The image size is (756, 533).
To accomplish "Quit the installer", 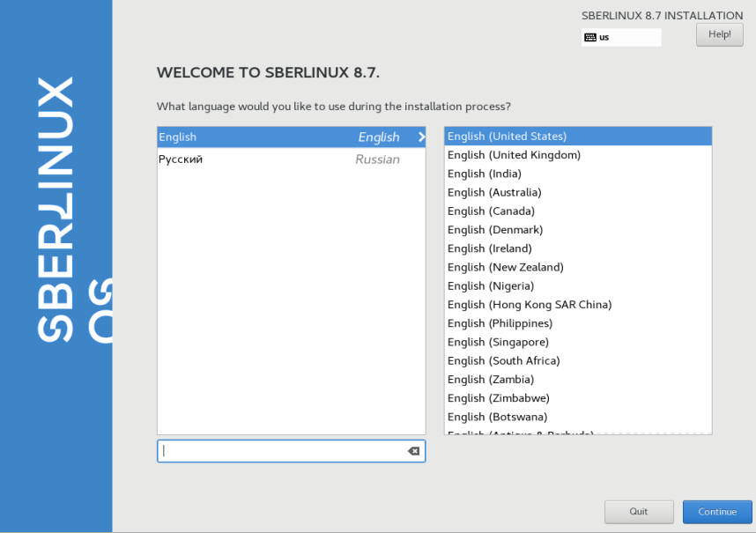I will point(639,512).
